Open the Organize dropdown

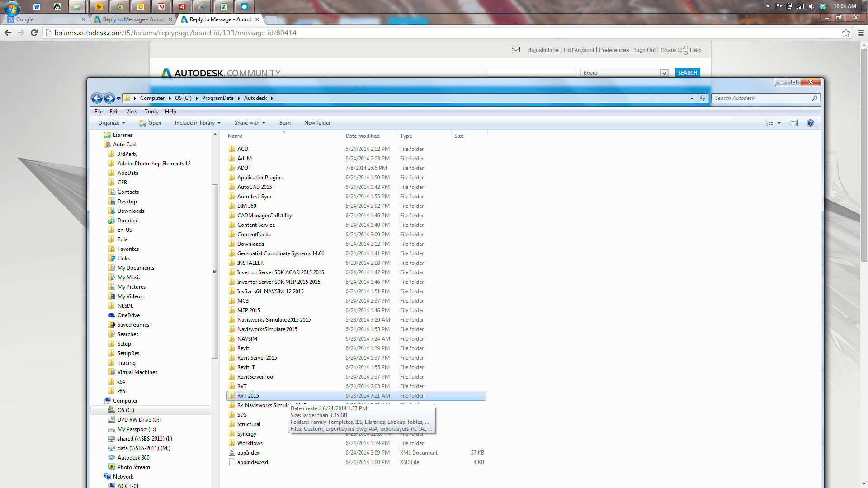pyautogui.click(x=112, y=123)
